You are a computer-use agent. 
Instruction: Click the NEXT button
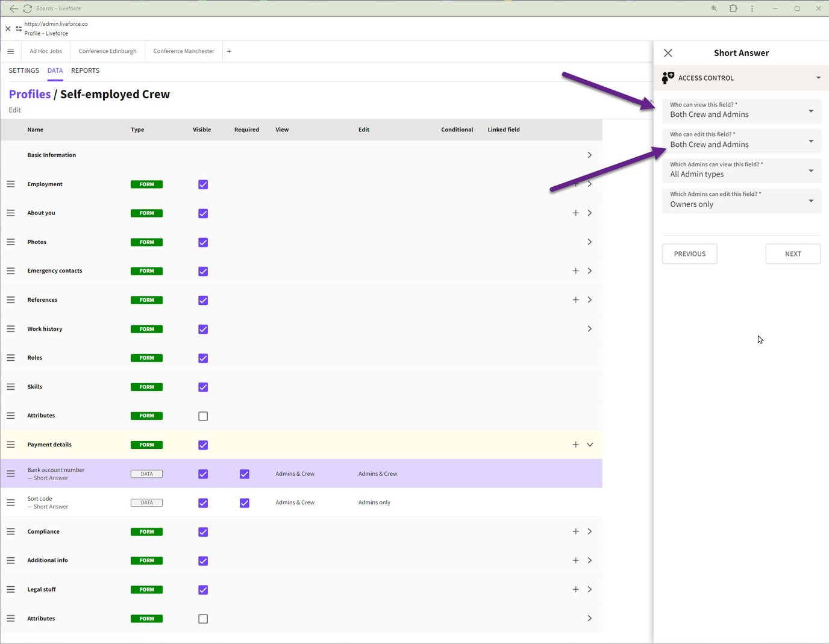(x=793, y=254)
